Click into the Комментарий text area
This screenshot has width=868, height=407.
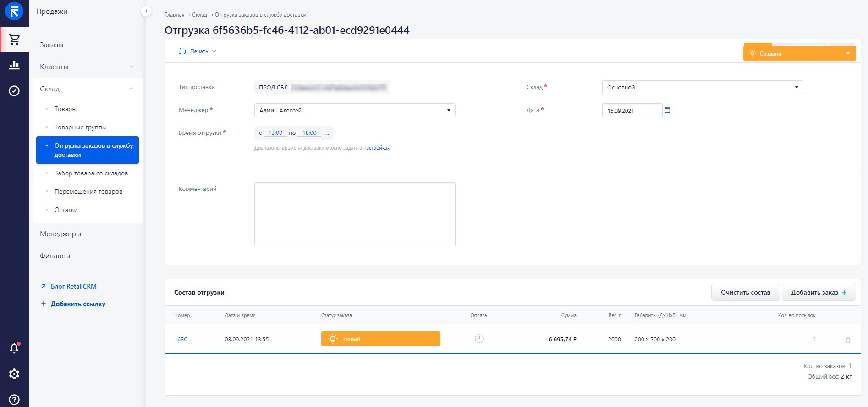[355, 214]
